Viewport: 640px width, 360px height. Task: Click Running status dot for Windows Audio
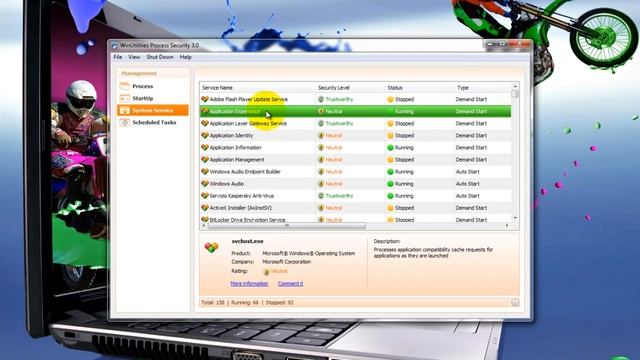coord(390,184)
